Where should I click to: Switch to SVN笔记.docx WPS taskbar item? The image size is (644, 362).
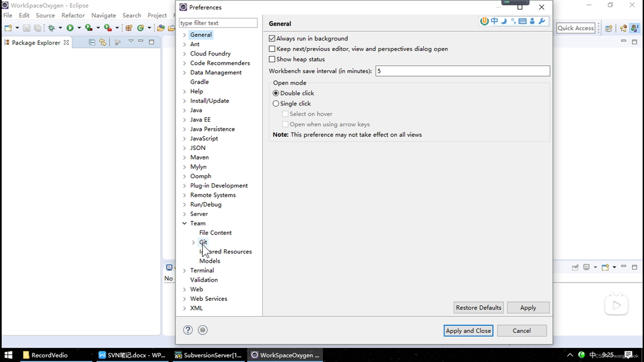132,355
